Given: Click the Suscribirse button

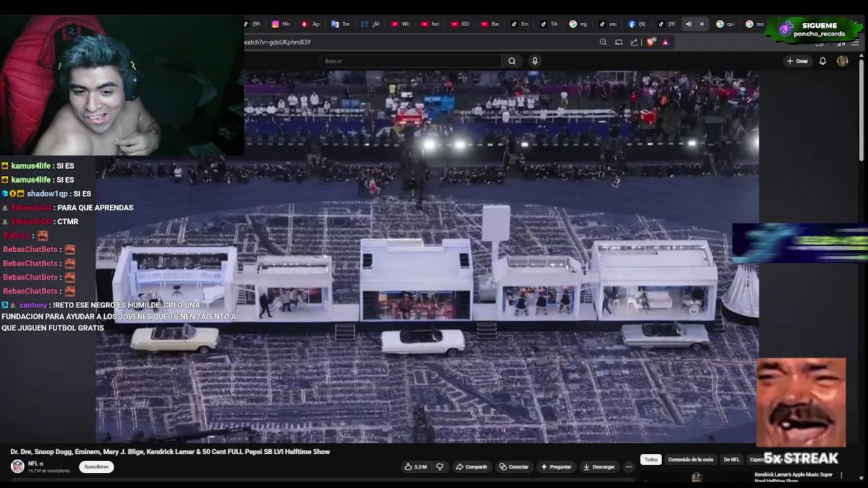Looking at the screenshot, I should click(96, 466).
